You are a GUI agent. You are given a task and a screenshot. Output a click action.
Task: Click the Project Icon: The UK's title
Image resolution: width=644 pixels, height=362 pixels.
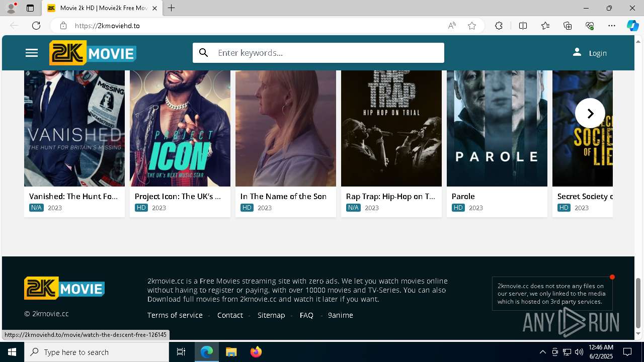coord(178,197)
